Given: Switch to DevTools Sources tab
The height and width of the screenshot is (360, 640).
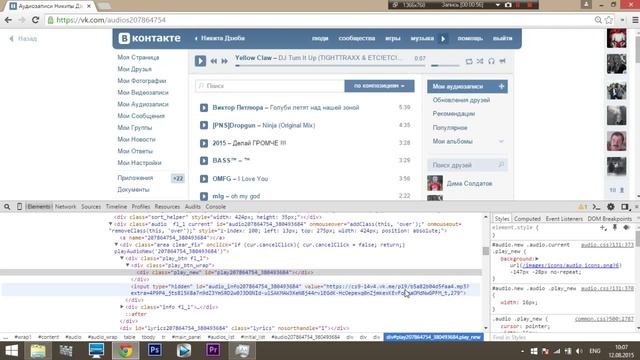Looking at the screenshot, I should pyautogui.click(x=91, y=207).
